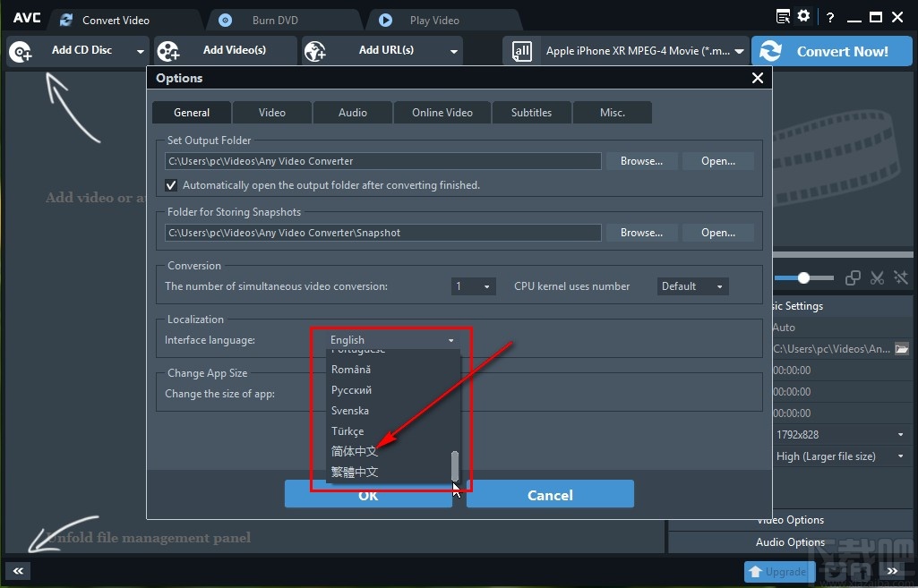The image size is (918, 588).
Task: Switch to the Online Video tab
Action: pyautogui.click(x=442, y=113)
